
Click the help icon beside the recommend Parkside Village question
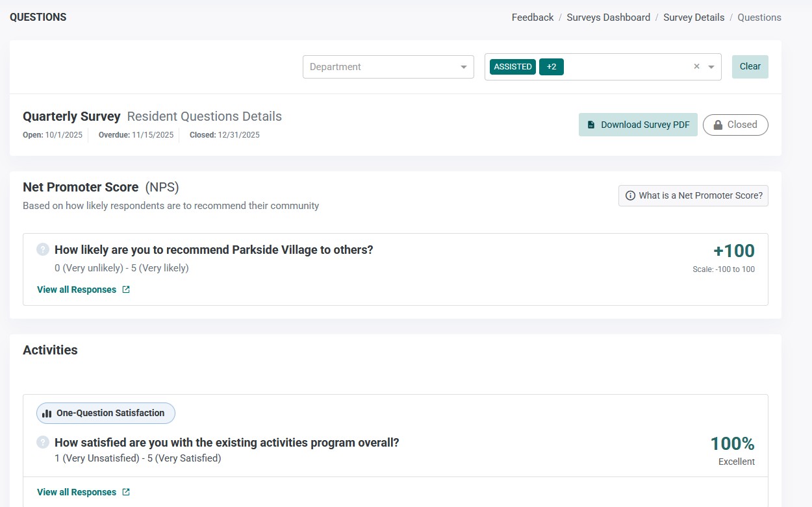tap(43, 249)
